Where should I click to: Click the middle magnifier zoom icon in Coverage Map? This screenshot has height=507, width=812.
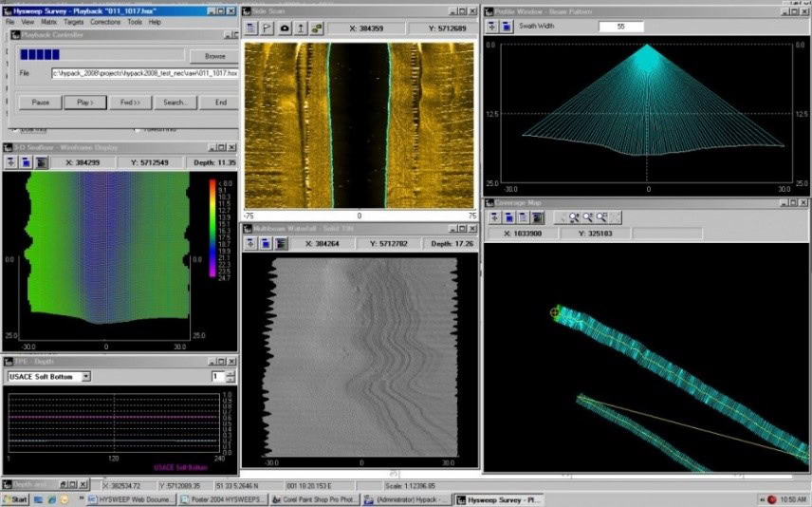[588, 217]
